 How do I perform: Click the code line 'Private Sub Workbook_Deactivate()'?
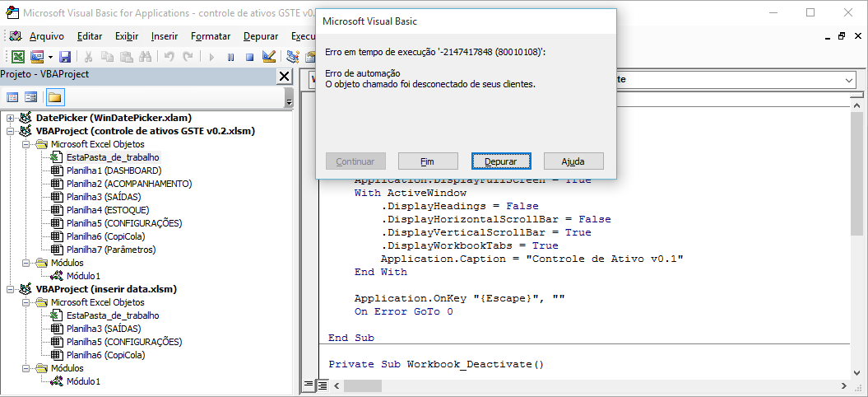point(436,364)
